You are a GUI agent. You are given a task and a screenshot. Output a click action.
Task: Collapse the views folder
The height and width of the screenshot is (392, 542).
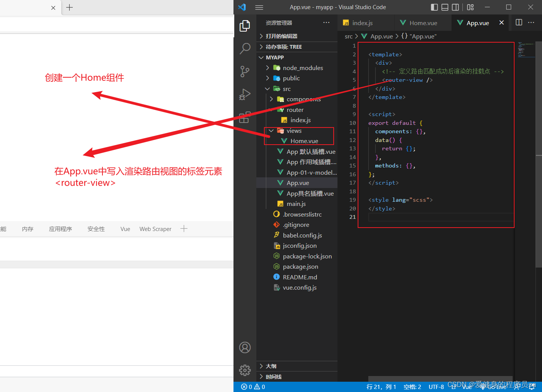297,131
